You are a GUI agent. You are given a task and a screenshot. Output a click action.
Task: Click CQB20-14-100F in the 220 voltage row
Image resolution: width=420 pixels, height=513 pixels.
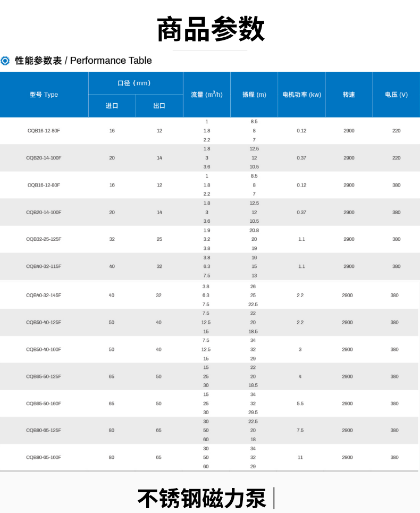[x=44, y=158]
